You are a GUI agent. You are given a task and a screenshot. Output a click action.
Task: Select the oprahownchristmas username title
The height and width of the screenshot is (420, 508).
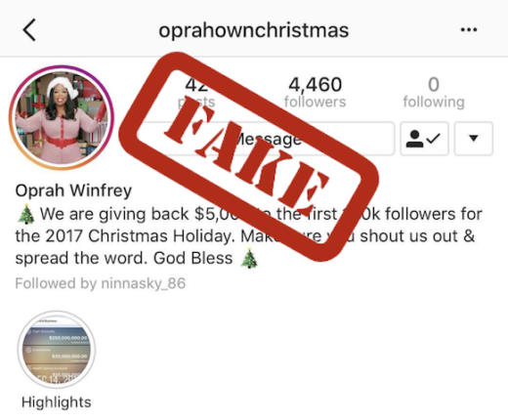click(254, 30)
